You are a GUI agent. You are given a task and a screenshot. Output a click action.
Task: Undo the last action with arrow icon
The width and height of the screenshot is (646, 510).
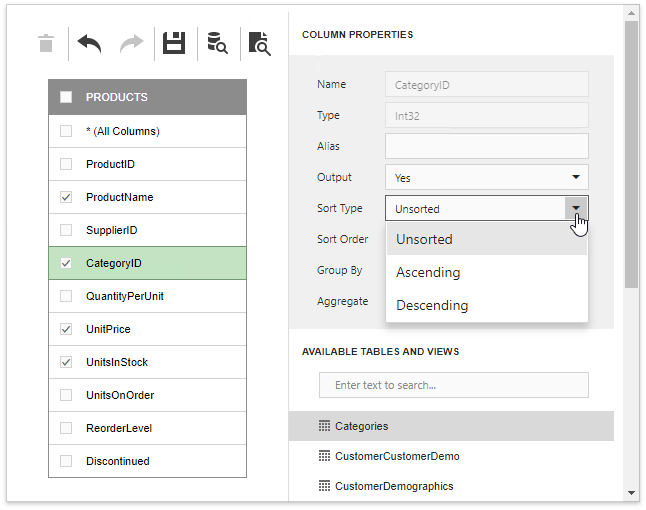(x=89, y=43)
